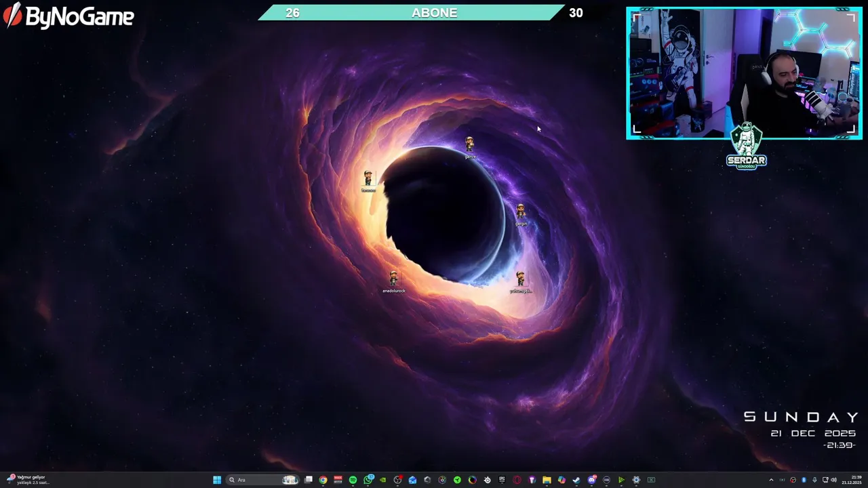Open the Opera GX browser icon
Viewport: 868px width, 488px height.
517,480
